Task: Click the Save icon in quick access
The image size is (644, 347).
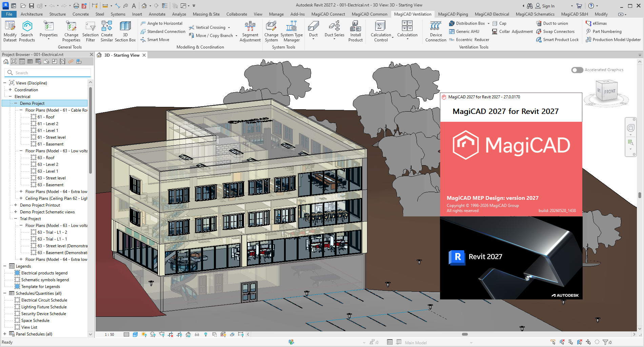Action: pyautogui.click(x=31, y=6)
